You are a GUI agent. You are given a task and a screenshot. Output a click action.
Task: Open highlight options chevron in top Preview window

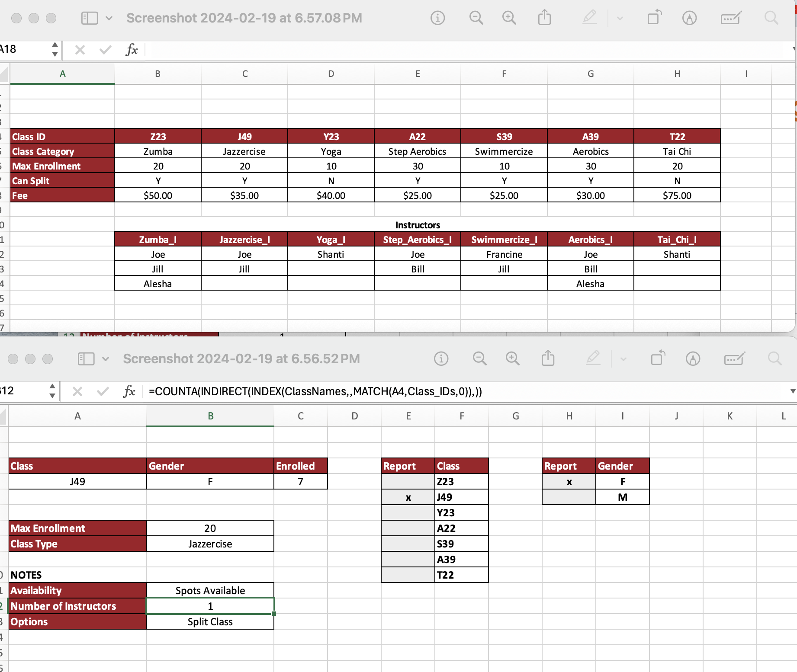point(620,19)
